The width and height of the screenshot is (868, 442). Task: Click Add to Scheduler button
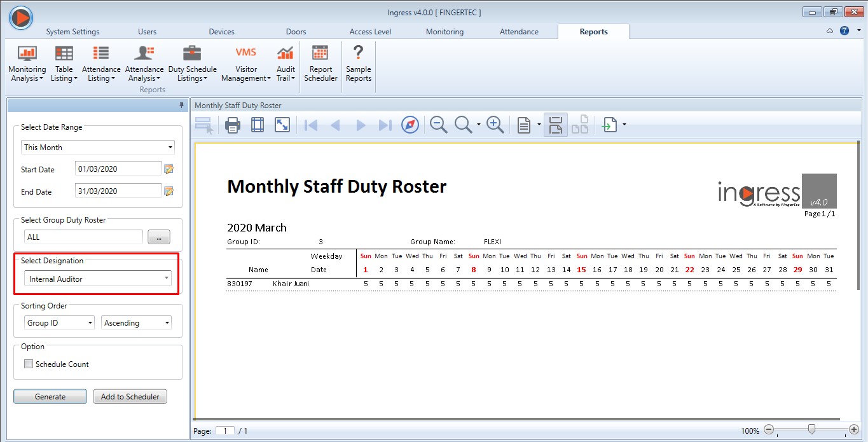tap(130, 396)
